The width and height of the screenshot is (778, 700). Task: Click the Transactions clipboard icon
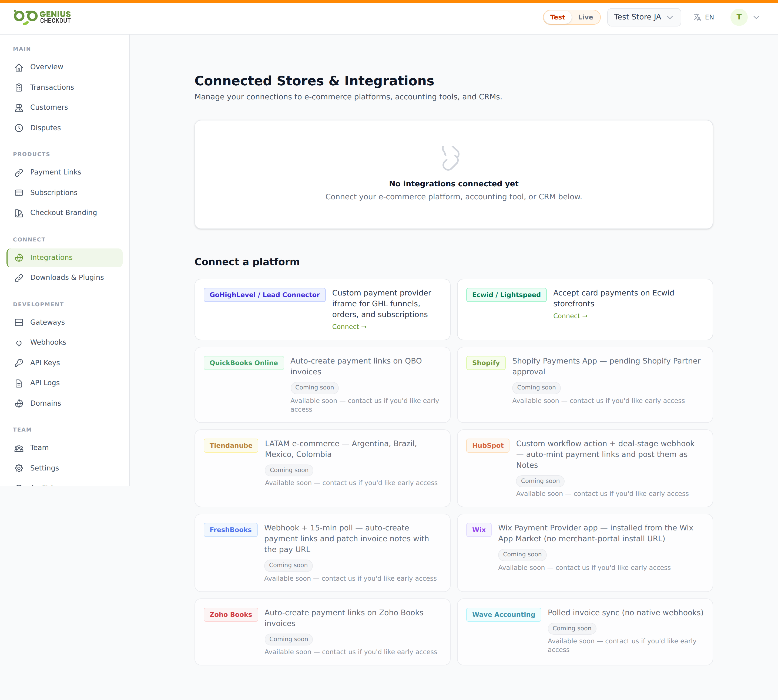pyautogui.click(x=19, y=88)
